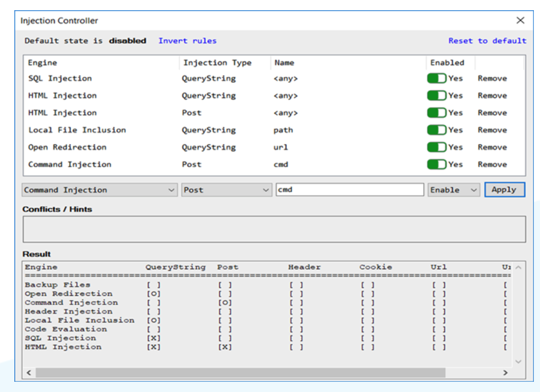Click the Result horizontal scrollbar thumb
The width and height of the screenshot is (540, 392).
coord(240,373)
